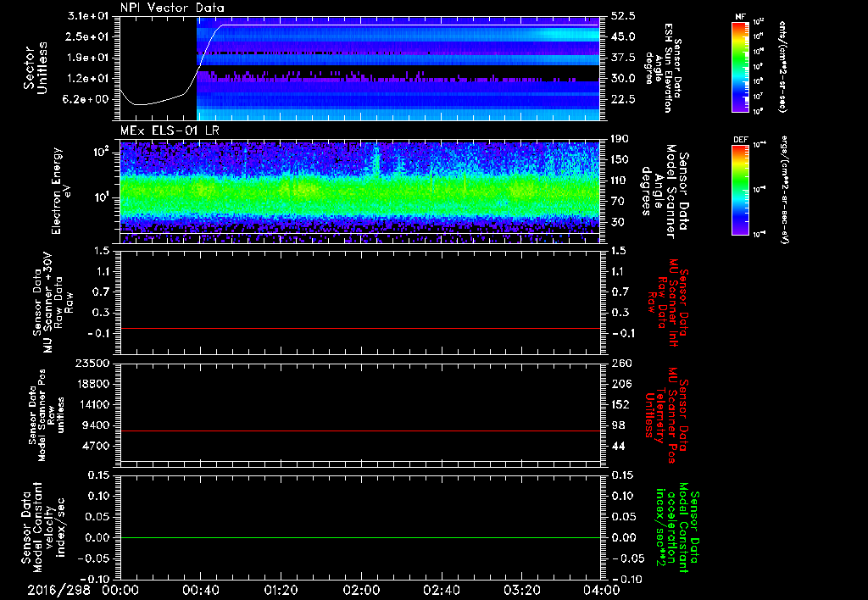Screen dimensions: 868x600
Task: Click the red line in +30V panel
Action: point(360,328)
